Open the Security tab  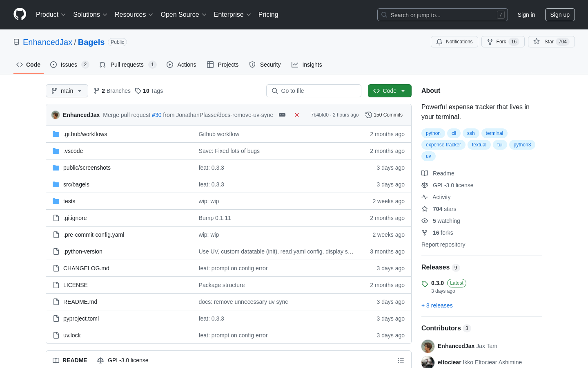(265, 65)
